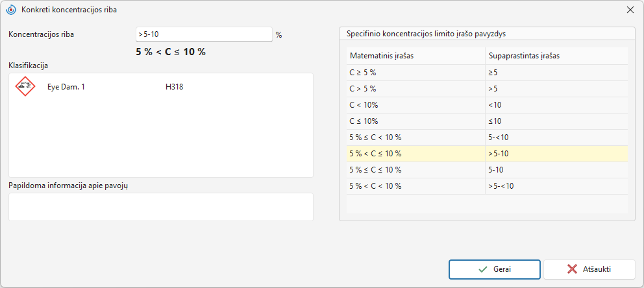Select the row C > 5 %
The image size is (644, 288).
point(487,89)
